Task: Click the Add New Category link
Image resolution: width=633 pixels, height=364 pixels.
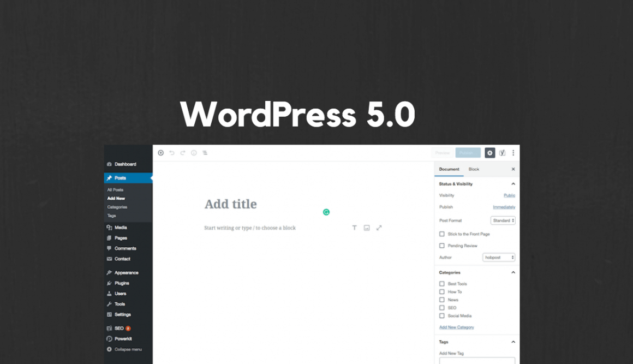Action: tap(457, 327)
